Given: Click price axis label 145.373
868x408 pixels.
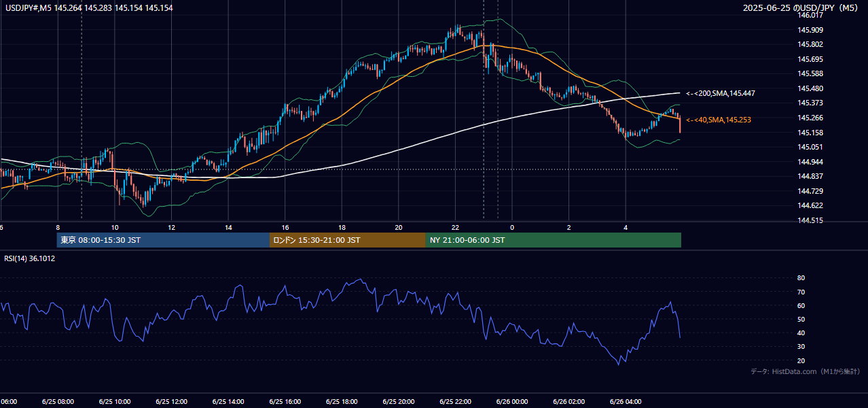Looking at the screenshot, I should [809, 103].
